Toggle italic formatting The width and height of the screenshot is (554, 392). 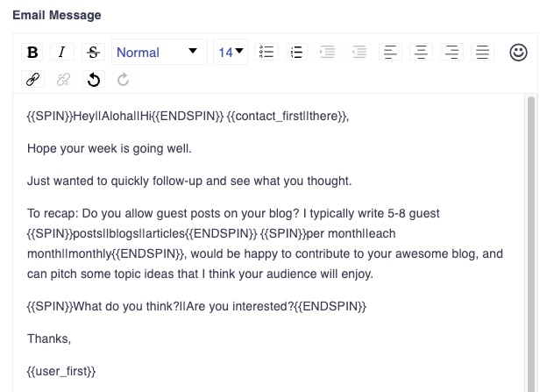61,53
